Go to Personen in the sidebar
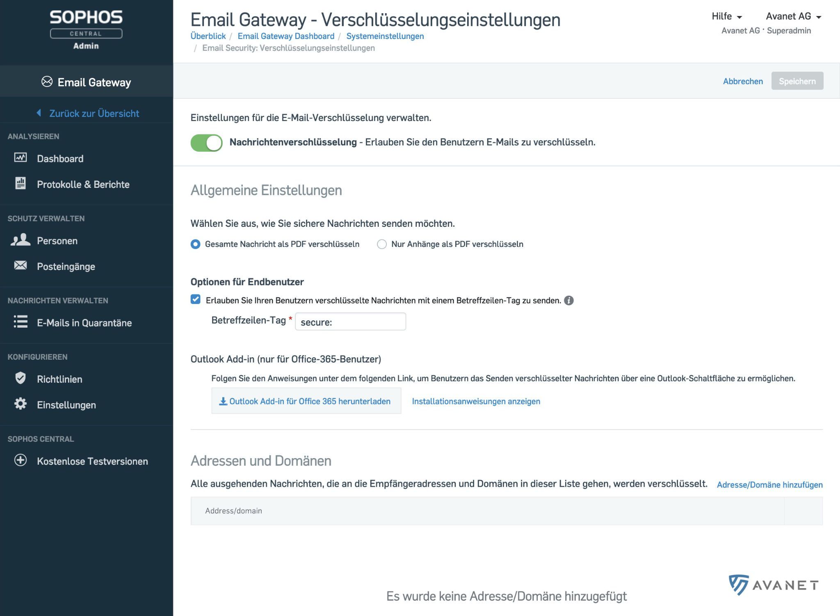This screenshot has width=840, height=616. coord(57,241)
